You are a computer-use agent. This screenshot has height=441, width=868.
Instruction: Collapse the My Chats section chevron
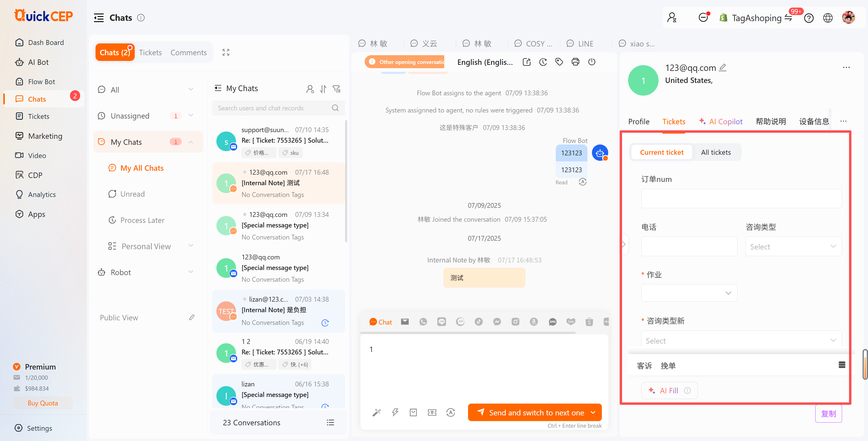[x=191, y=142]
